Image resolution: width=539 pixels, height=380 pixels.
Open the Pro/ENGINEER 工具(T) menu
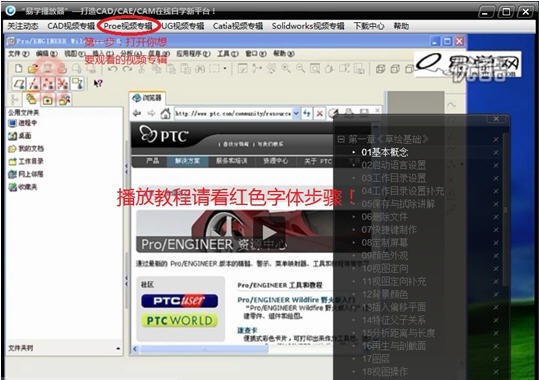click(228, 54)
